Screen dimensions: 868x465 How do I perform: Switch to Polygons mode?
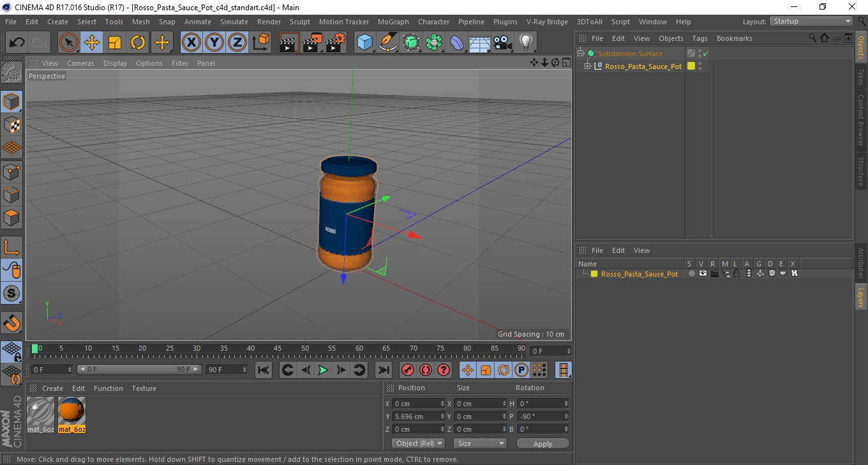[x=11, y=217]
